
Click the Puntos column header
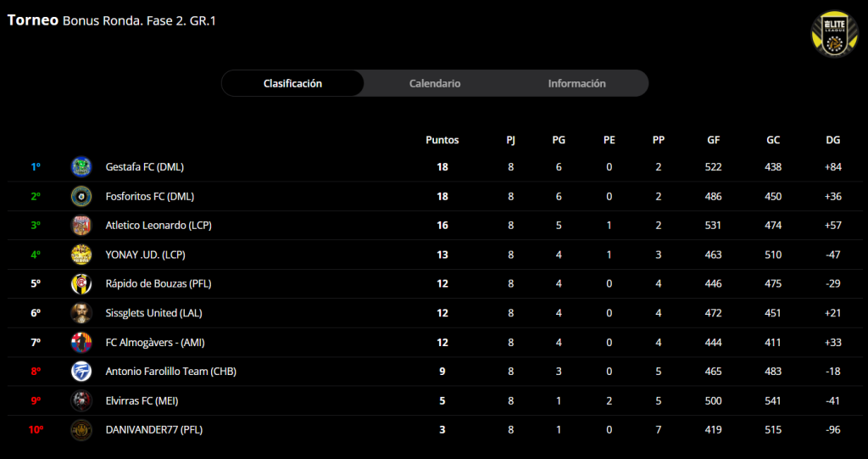(442, 140)
